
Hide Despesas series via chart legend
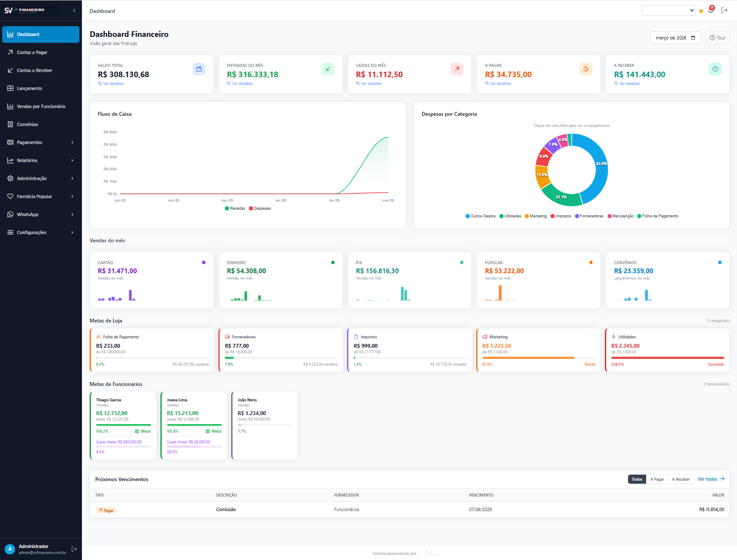click(x=260, y=208)
